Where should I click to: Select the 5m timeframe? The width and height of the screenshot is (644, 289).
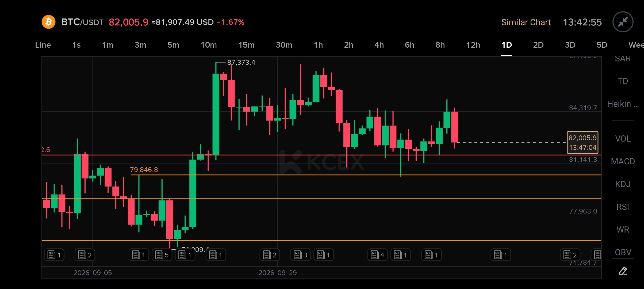coord(173,45)
